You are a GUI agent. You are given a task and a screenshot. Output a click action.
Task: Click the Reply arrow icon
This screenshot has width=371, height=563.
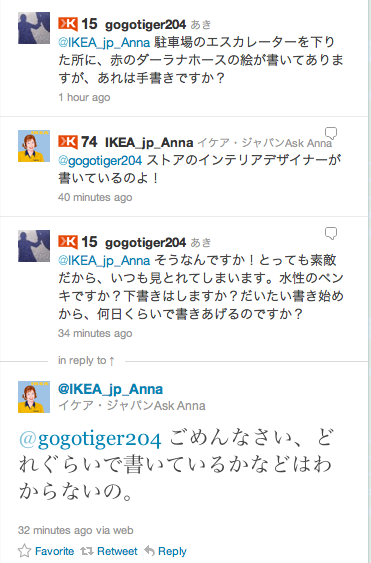149,550
